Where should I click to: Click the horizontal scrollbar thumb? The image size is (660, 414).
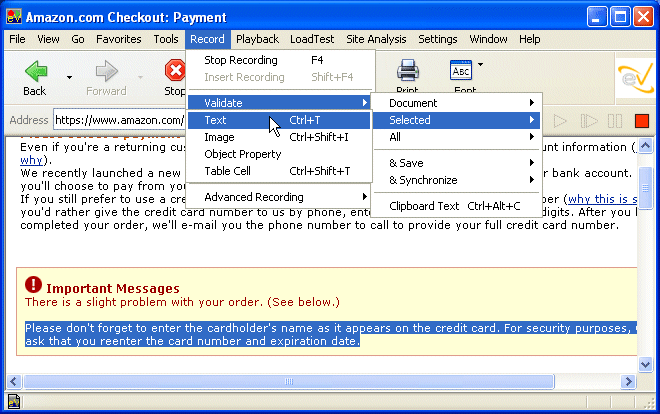click(x=289, y=382)
